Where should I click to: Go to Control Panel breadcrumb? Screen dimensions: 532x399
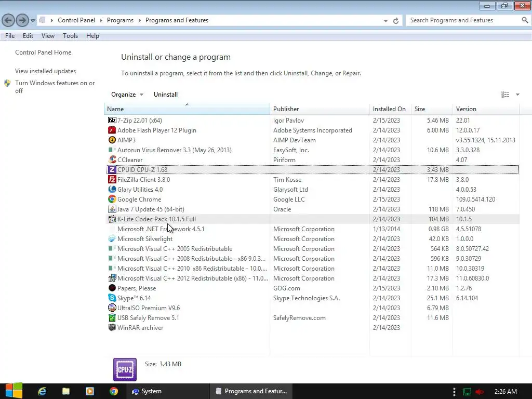(76, 20)
